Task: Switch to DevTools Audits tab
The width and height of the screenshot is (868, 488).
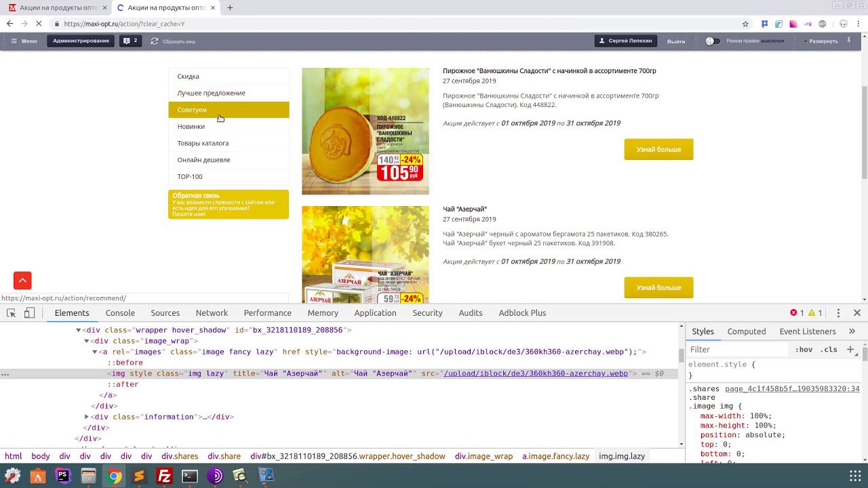Action: click(470, 312)
